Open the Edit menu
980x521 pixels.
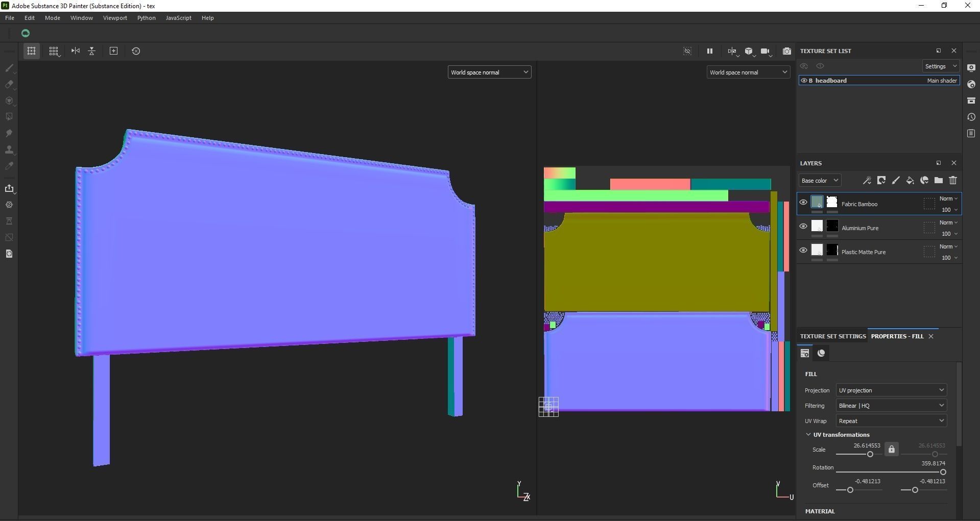tap(30, 18)
